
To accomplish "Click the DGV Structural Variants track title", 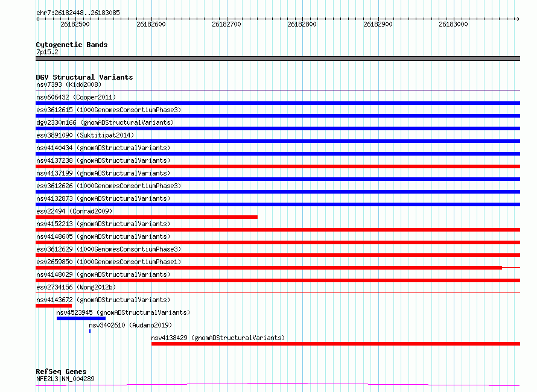I will coord(84,77).
